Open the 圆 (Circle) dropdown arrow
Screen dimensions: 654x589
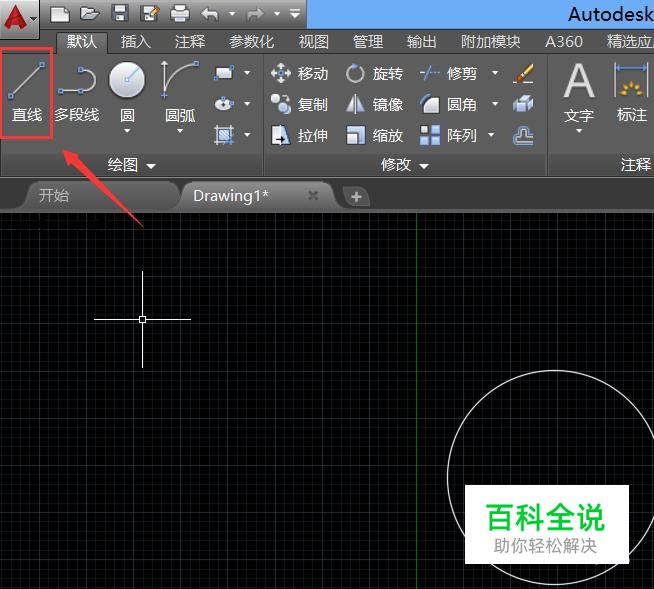127,131
